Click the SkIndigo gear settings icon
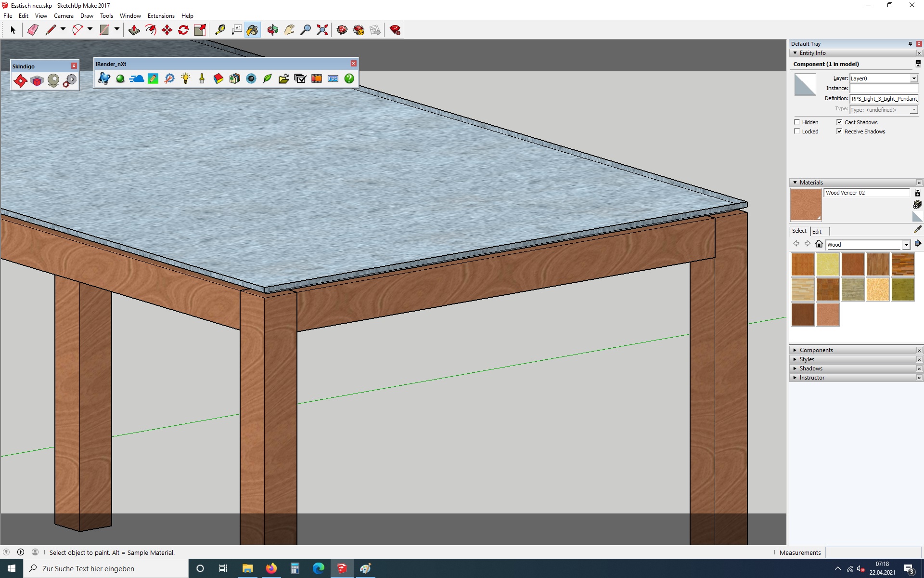The width and height of the screenshot is (924, 578). point(70,80)
